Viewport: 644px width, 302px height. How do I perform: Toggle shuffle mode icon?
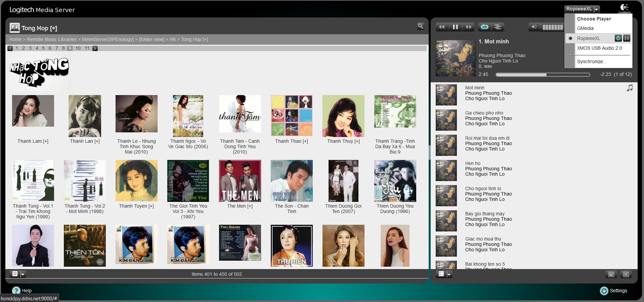coord(498,27)
